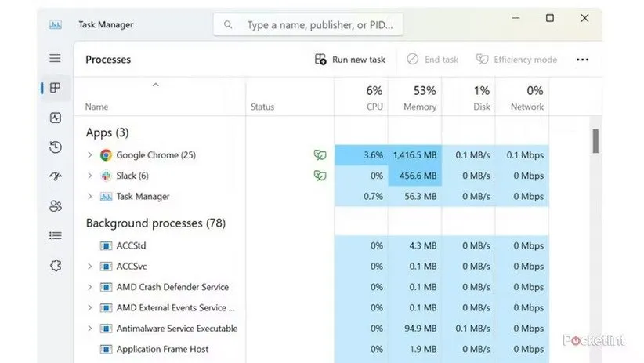This screenshot has height=363, width=644.
Task: Click the Efficiency mode button
Action: tap(517, 60)
